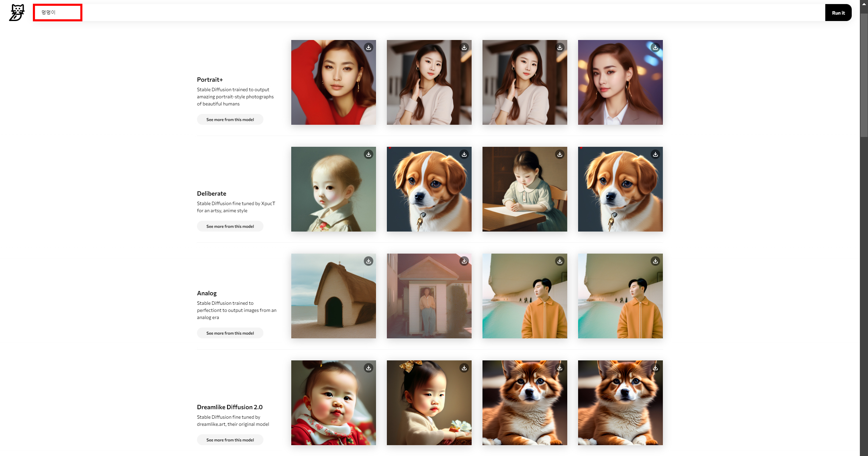Open the woman with bokeh lights thumbnail

620,82
